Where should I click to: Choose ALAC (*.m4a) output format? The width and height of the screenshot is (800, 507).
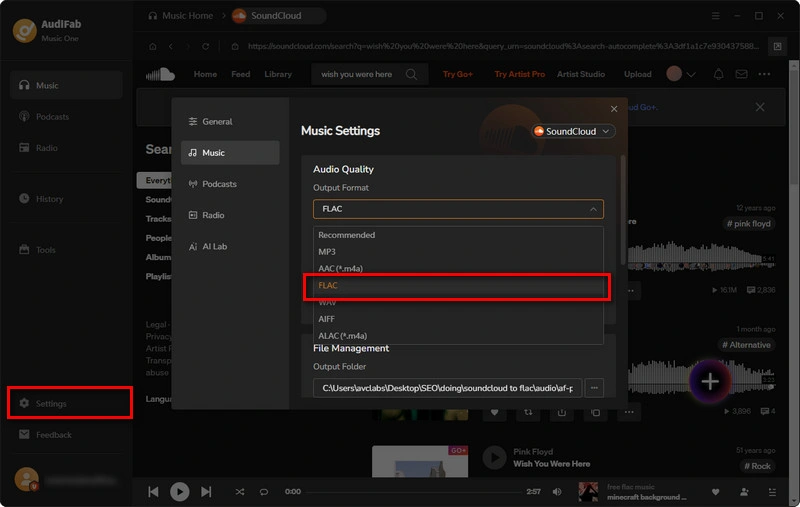click(x=458, y=336)
